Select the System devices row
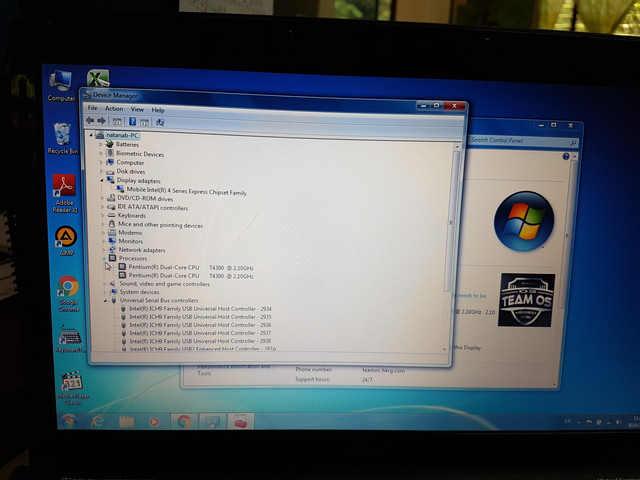 [x=135, y=292]
